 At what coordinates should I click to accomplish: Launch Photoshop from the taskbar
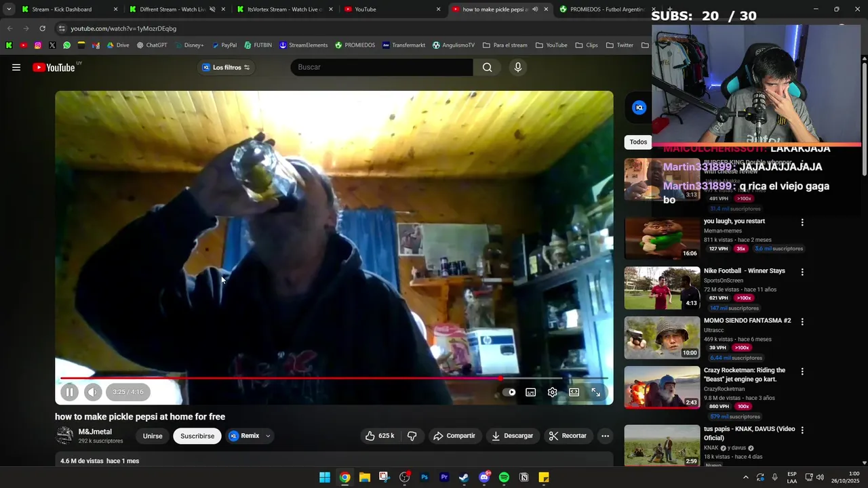pyautogui.click(x=425, y=477)
